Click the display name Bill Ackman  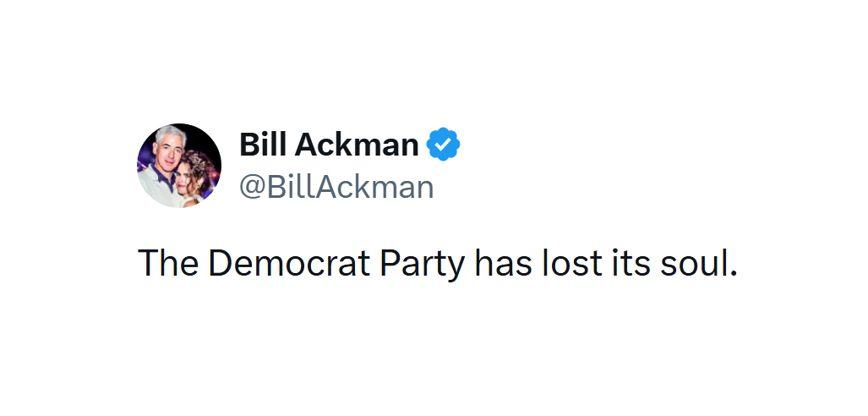[x=329, y=145]
